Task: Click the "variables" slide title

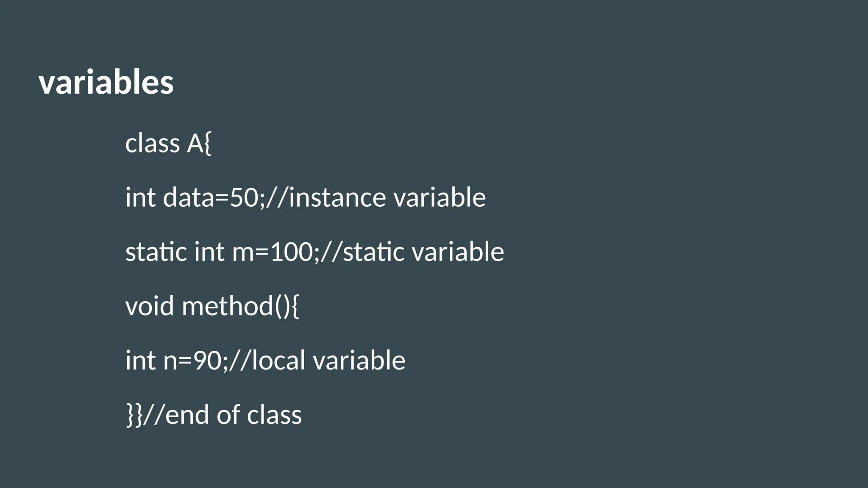Action: 106,82
